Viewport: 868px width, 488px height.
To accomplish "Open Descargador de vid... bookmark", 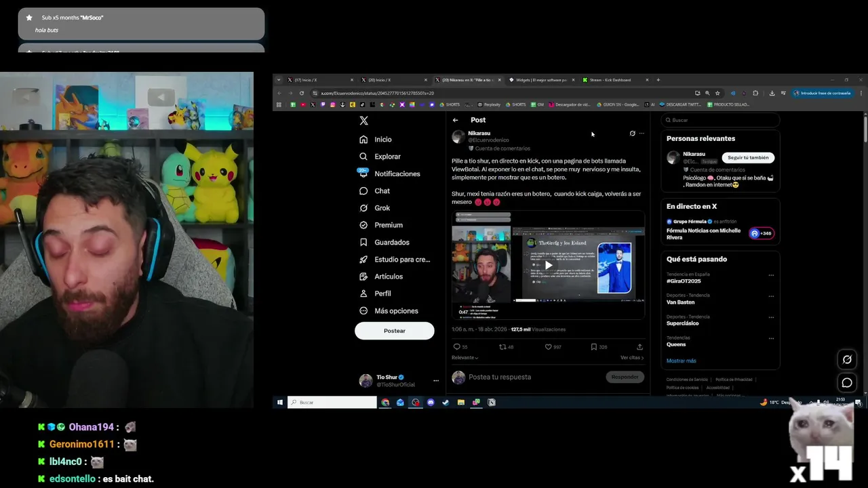I will click(x=570, y=104).
